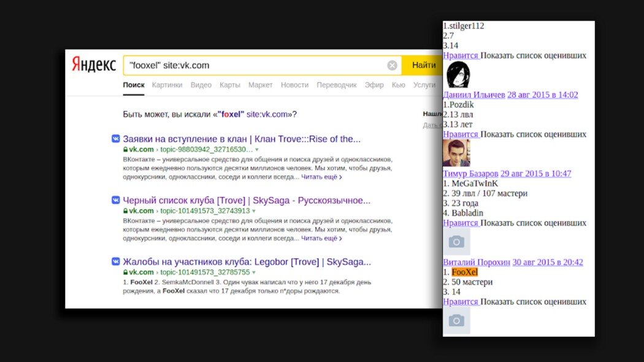This screenshot has height=362, width=644.
Task: Click Нравится under the FooXel post
Action: click(461, 302)
